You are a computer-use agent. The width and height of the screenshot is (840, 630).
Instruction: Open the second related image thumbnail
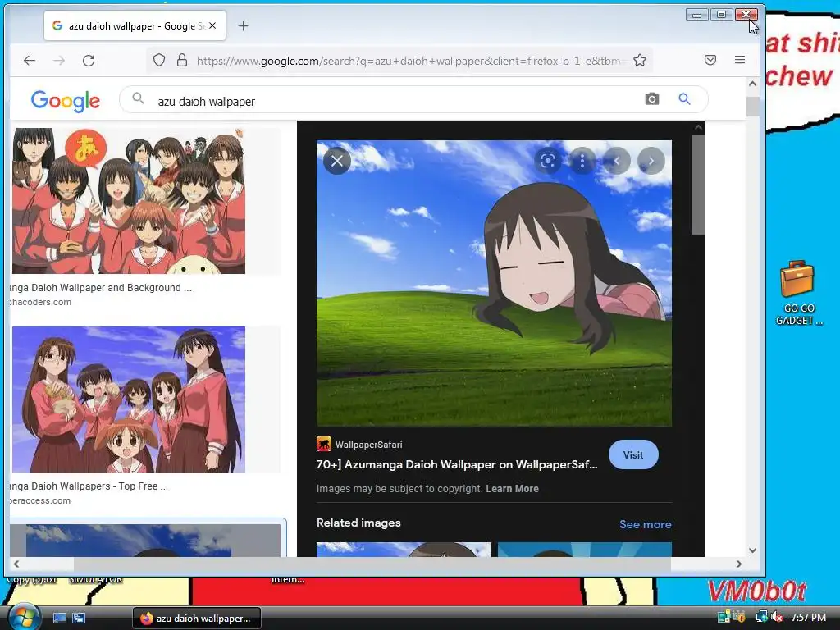(x=584, y=550)
